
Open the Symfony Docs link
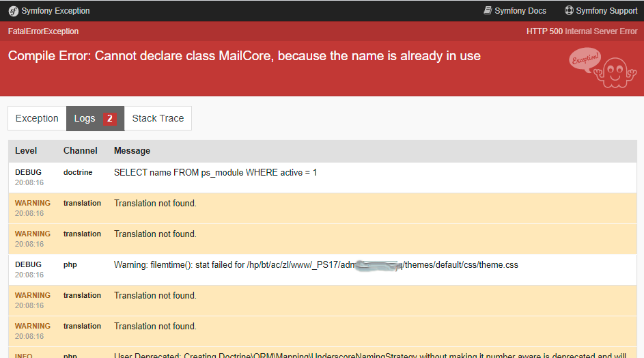(515, 11)
